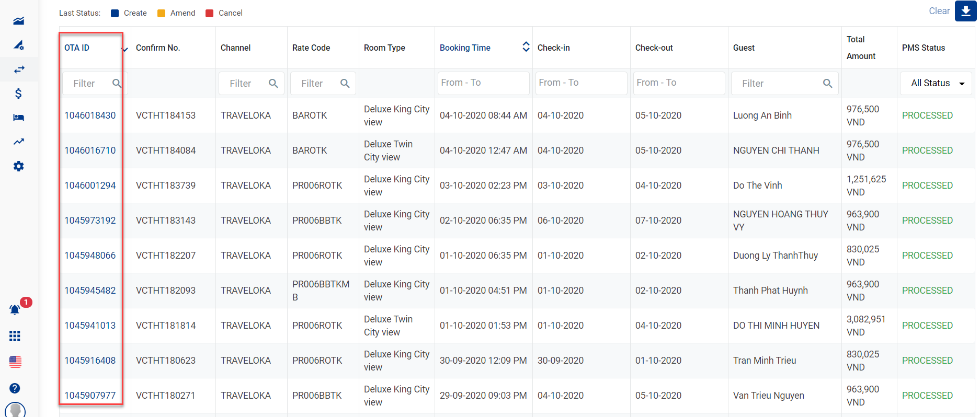
Task: Click the download export icon button
Action: tap(965, 11)
